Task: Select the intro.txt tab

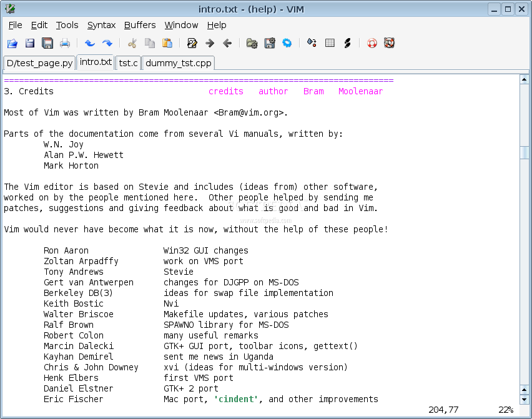Action: pos(96,62)
